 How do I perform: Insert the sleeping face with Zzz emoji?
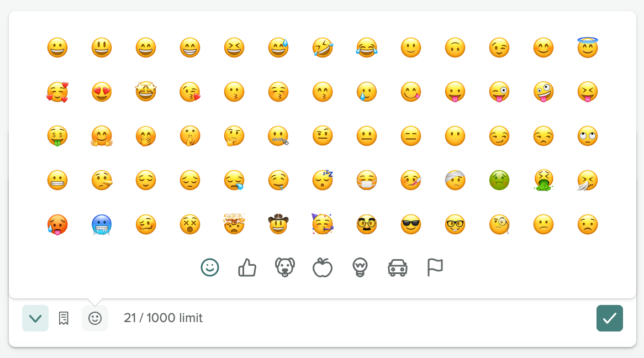click(x=323, y=180)
